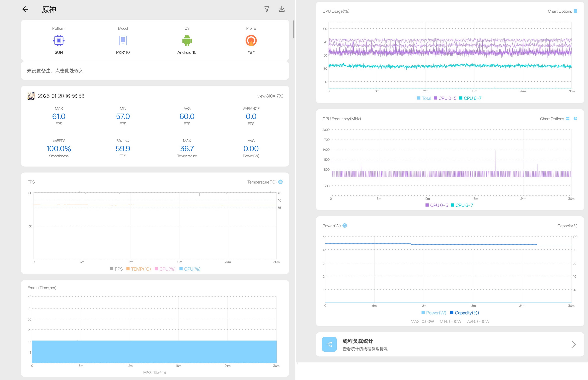The height and width of the screenshot is (380, 588).
Task: Click the 100.0% Smoothness value
Action: [59, 149]
